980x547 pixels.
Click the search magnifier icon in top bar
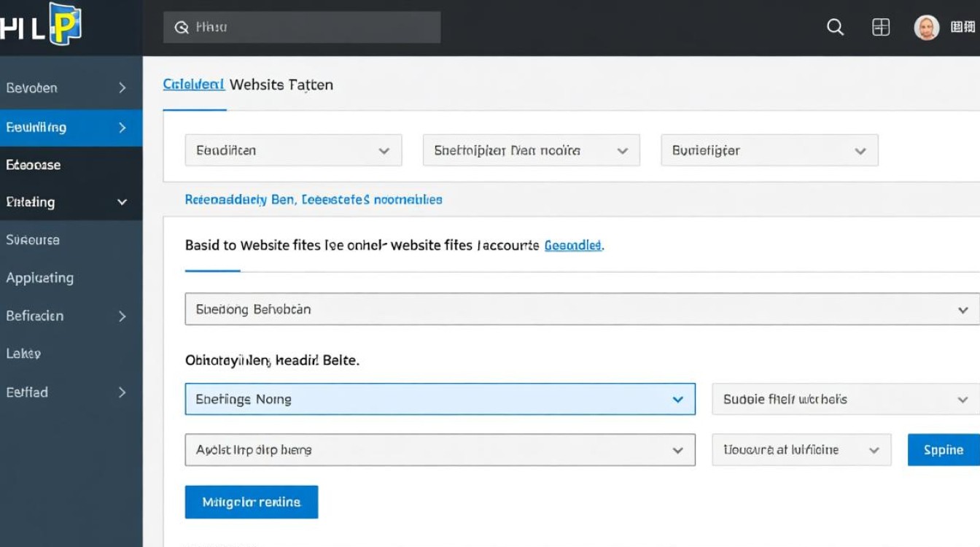(x=835, y=28)
